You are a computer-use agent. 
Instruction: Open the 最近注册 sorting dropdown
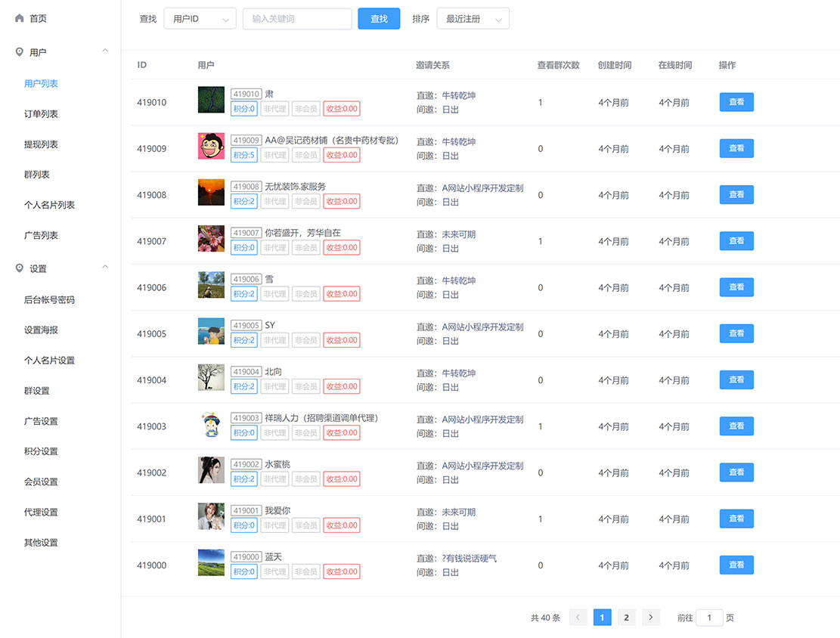(x=473, y=18)
